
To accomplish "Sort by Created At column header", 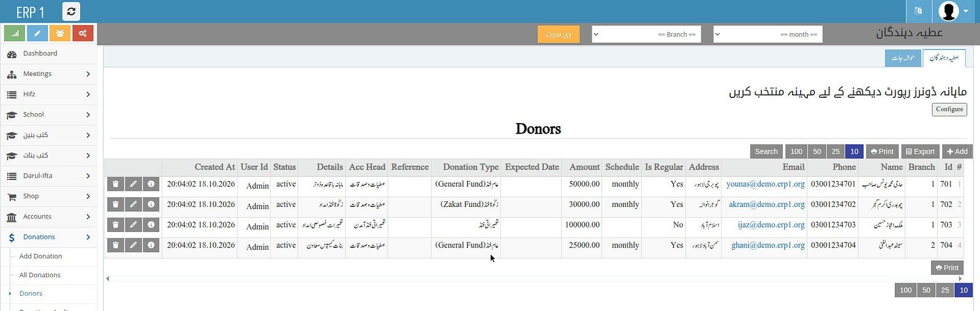I will click(214, 167).
